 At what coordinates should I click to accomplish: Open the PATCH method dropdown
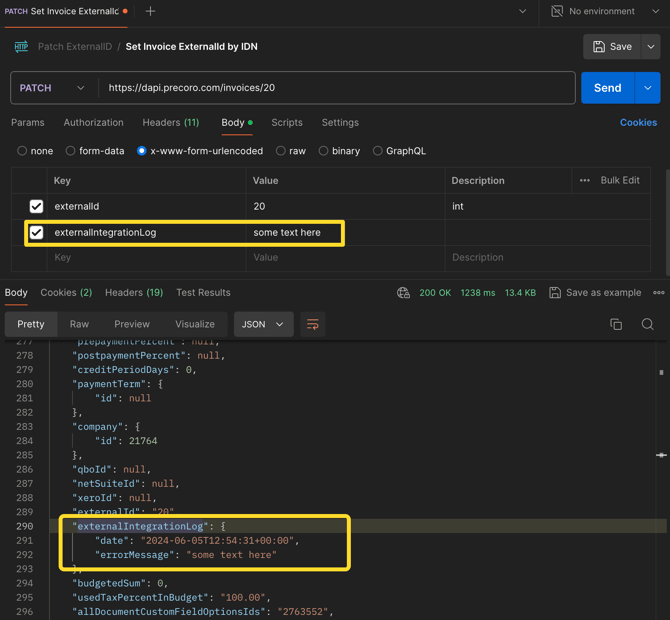pos(54,88)
